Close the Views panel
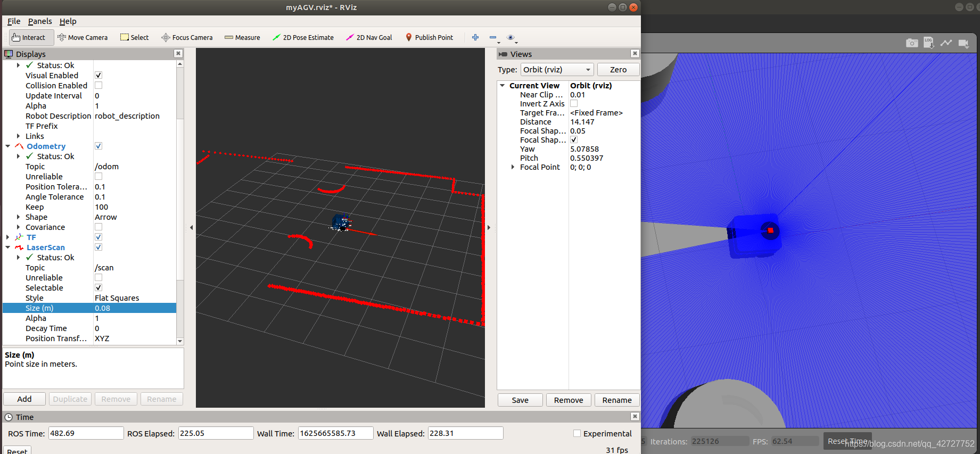This screenshot has width=980, height=454. 635,53
